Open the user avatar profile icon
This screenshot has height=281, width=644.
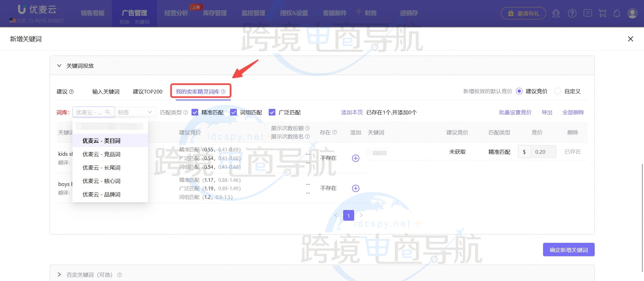(632, 13)
